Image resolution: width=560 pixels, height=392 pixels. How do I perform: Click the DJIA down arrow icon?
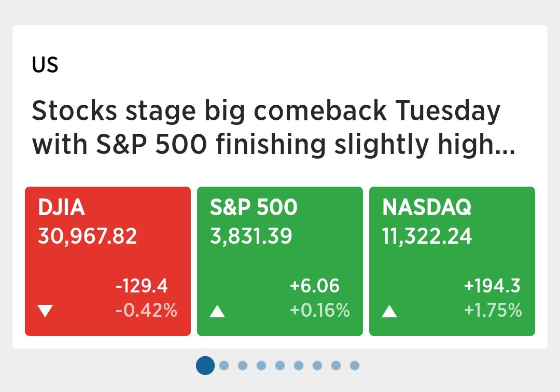[x=45, y=311]
